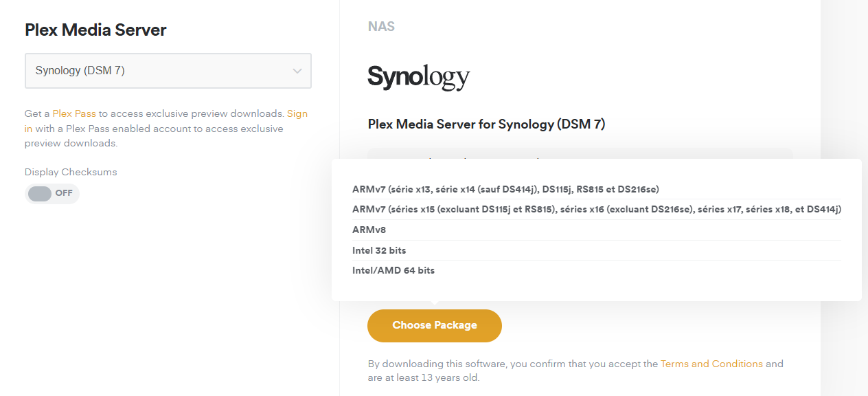Image resolution: width=868 pixels, height=396 pixels.
Task: Select ARMv7 série x13 package option
Action: [x=505, y=189]
